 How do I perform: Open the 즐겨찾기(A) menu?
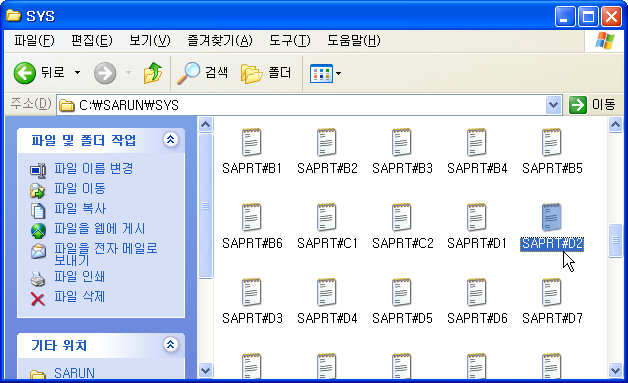click(220, 40)
